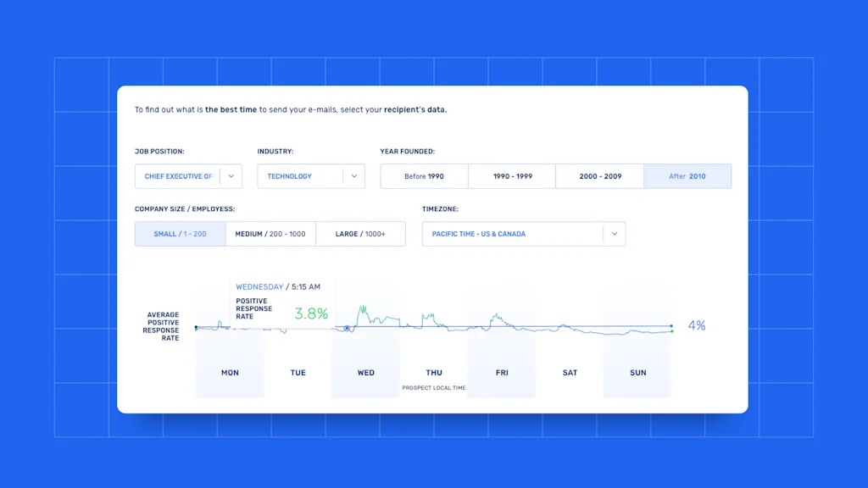Image resolution: width=868 pixels, height=488 pixels.
Task: Click the Technology industry field
Action: pyautogui.click(x=300, y=176)
